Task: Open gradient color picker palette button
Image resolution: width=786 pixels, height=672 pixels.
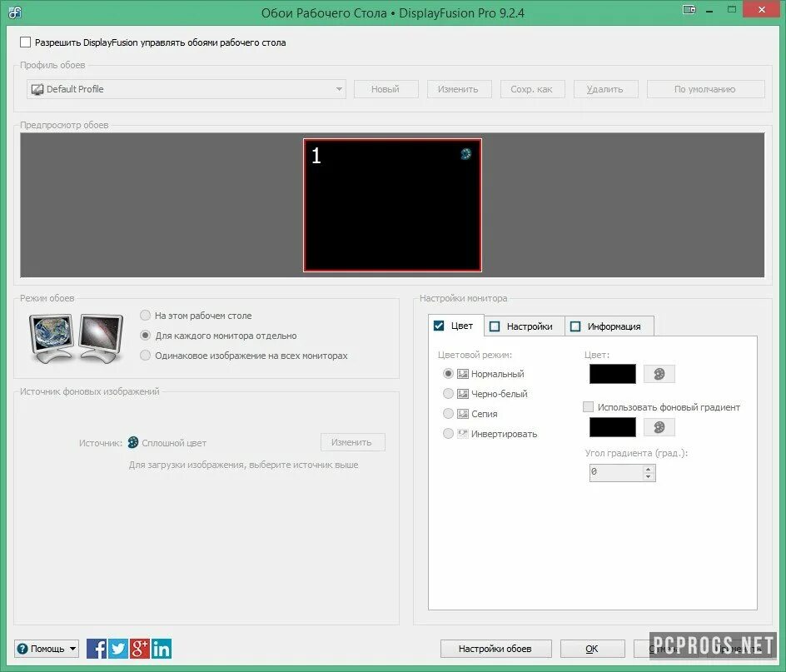Action: click(659, 427)
